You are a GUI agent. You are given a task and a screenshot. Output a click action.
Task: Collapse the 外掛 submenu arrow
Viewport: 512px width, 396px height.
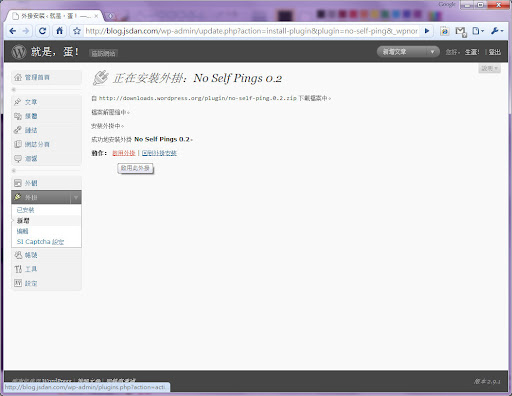point(76,197)
